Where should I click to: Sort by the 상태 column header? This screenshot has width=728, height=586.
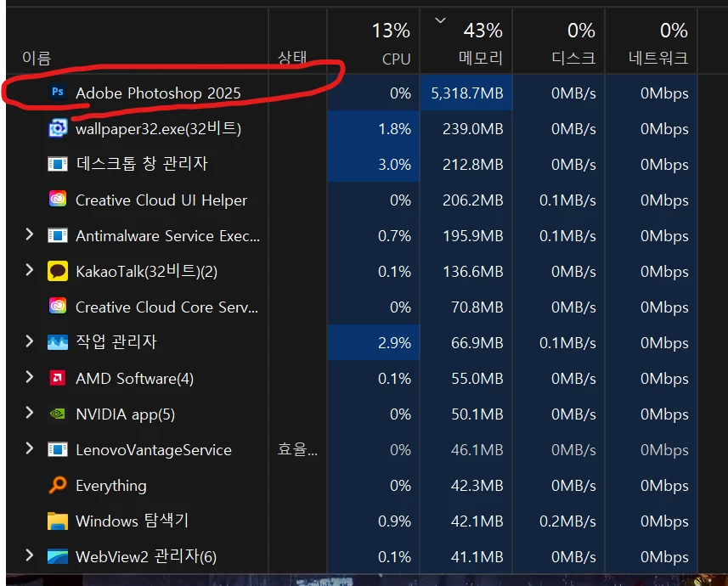(x=292, y=58)
